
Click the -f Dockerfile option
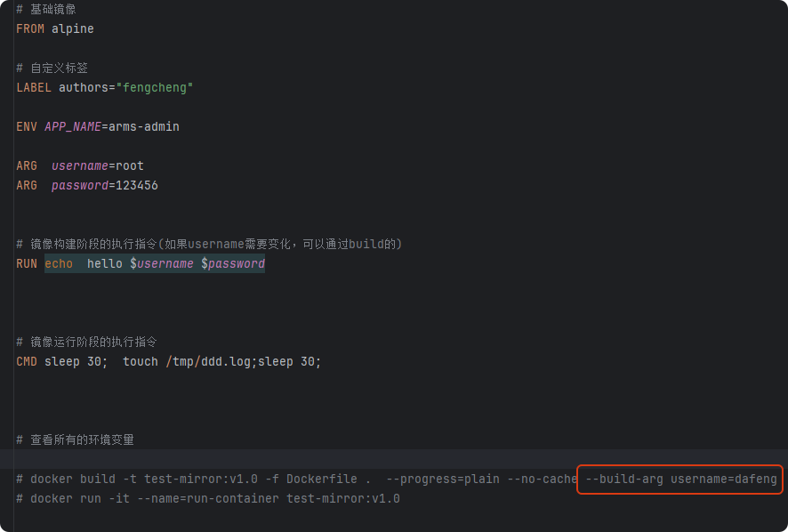coord(311,479)
